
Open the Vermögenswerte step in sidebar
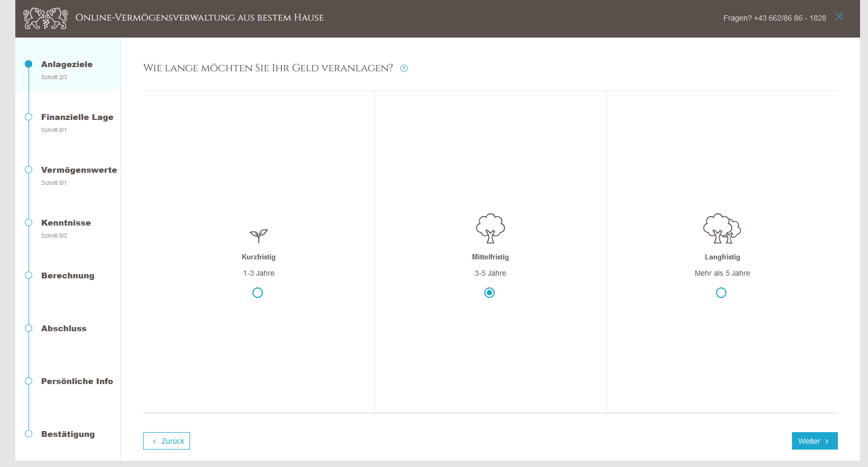pos(79,170)
